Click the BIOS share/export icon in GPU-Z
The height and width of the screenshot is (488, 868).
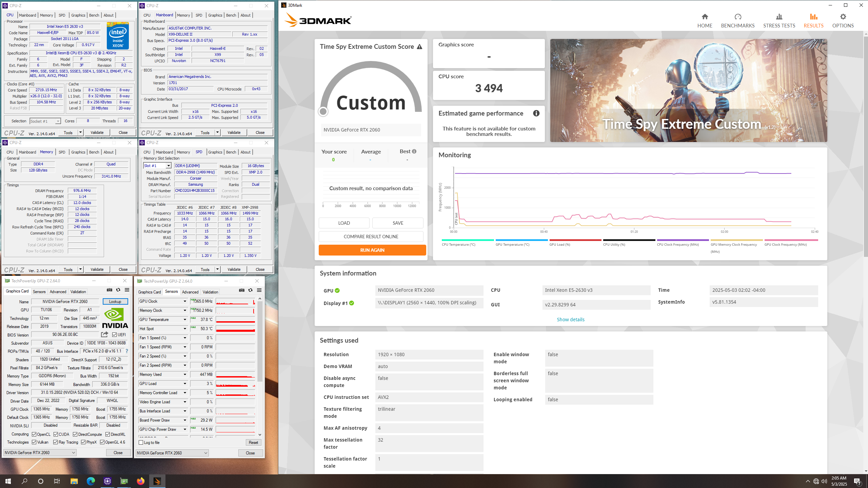104,334
